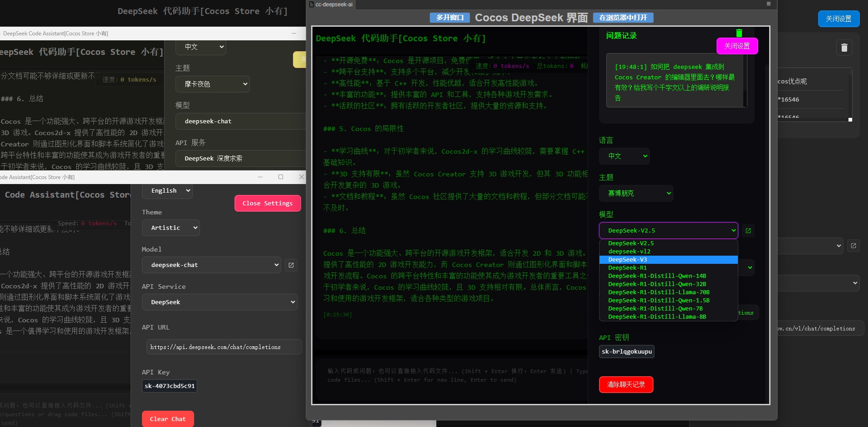The width and height of the screenshot is (868, 427).
Task: Open 中文 dropdown in top-left window
Action: (201, 47)
